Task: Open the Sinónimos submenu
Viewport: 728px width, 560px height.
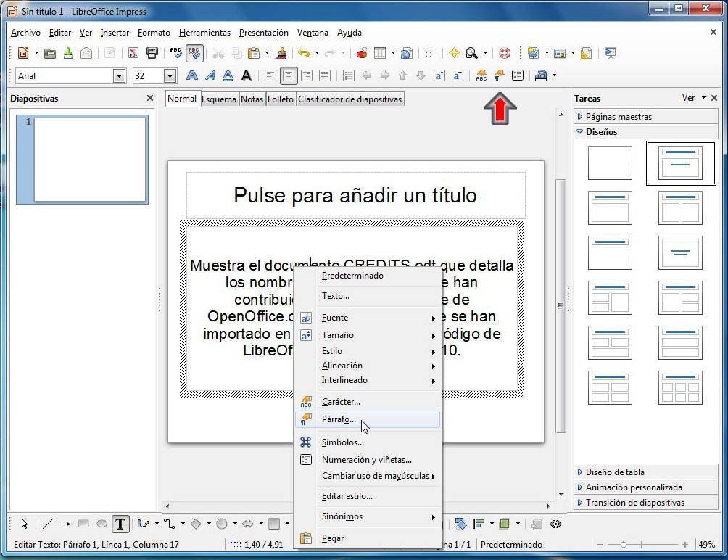Action: (x=367, y=516)
